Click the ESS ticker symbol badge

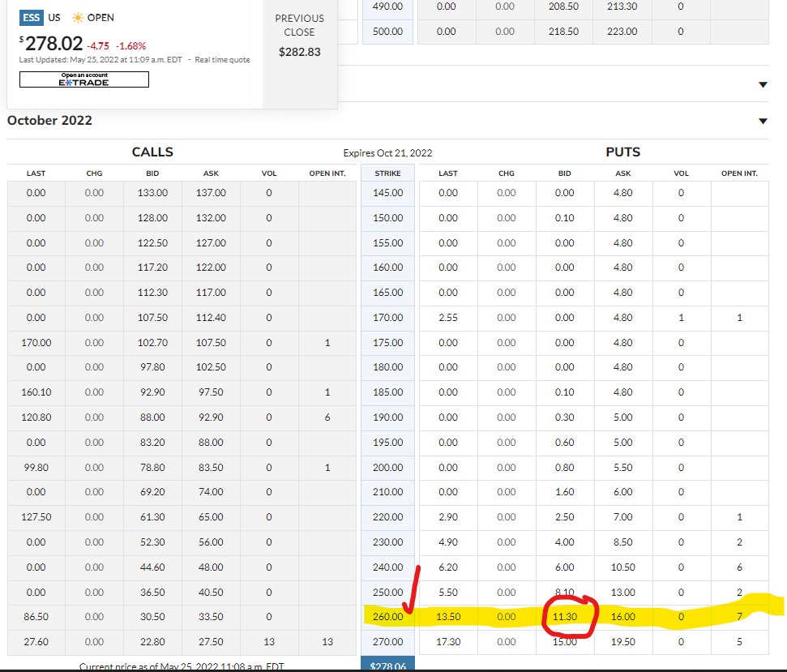click(x=32, y=17)
